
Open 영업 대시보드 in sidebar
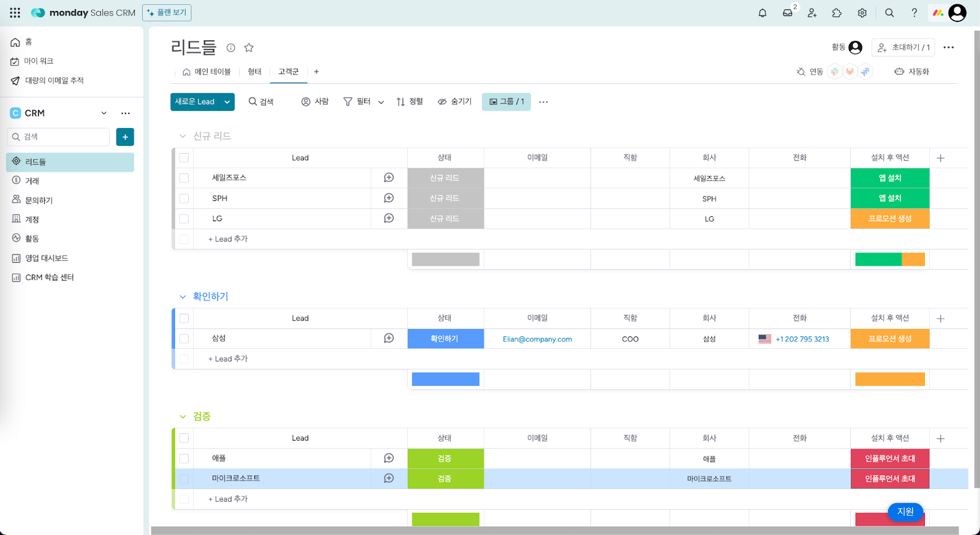70,258
